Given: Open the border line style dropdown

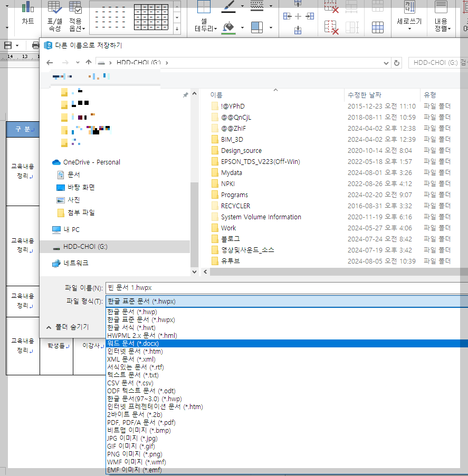Looking at the screenshot, I should pyautogui.click(x=271, y=5).
